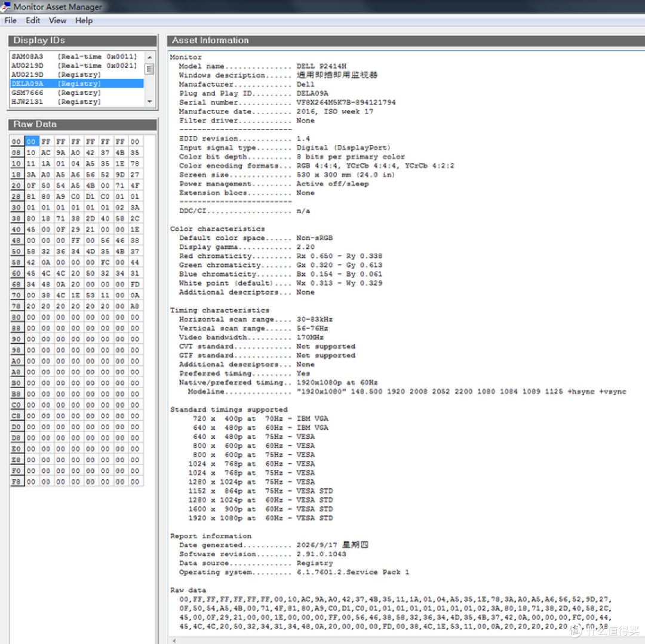Click left arrow of Asset Information horizontal scrollbar
645x644 pixels.
point(174,640)
